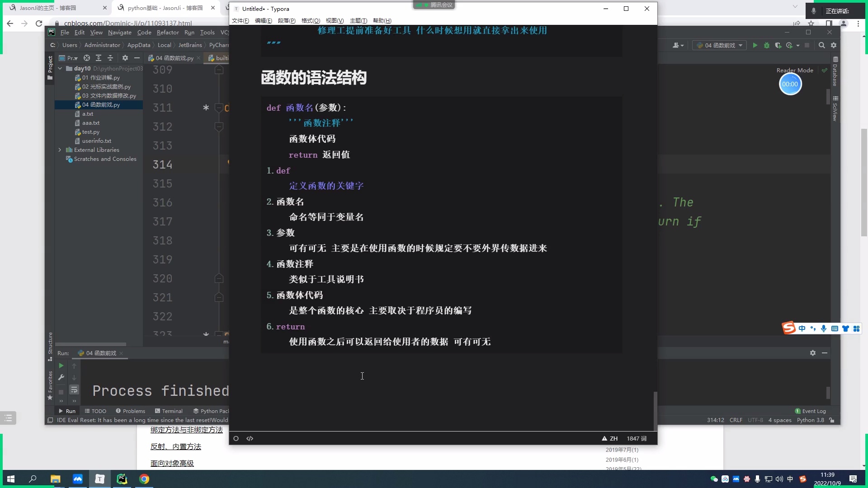Open source code mode in Typora statusbar
868x488 pixels.
tap(250, 438)
